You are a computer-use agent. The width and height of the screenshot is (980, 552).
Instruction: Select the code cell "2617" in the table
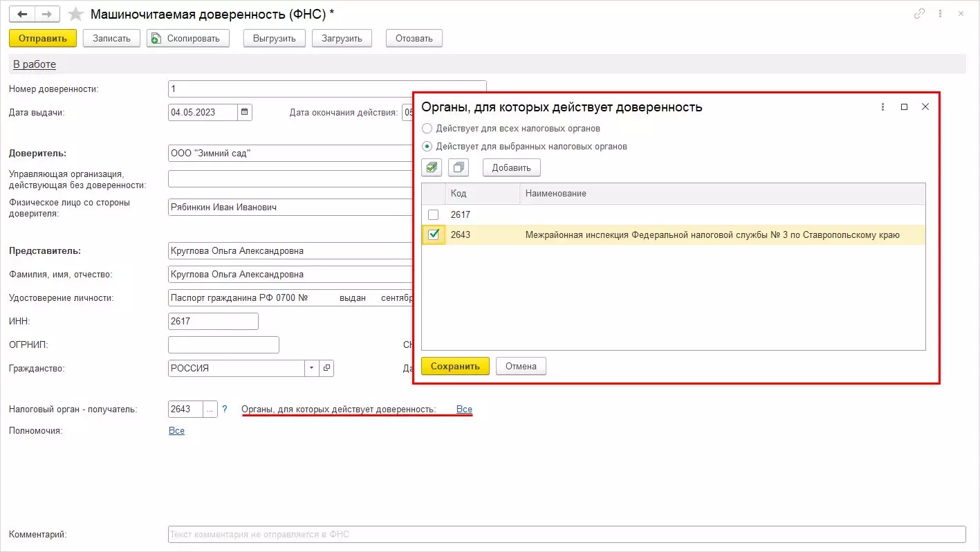coord(482,215)
